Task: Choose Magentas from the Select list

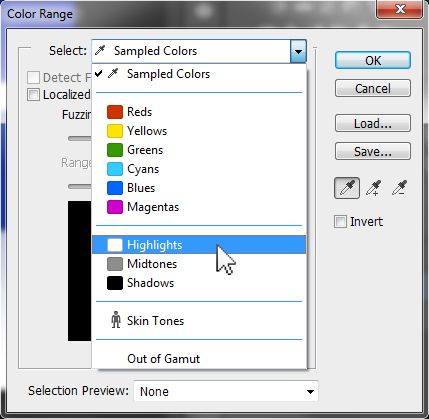Action: click(x=199, y=207)
